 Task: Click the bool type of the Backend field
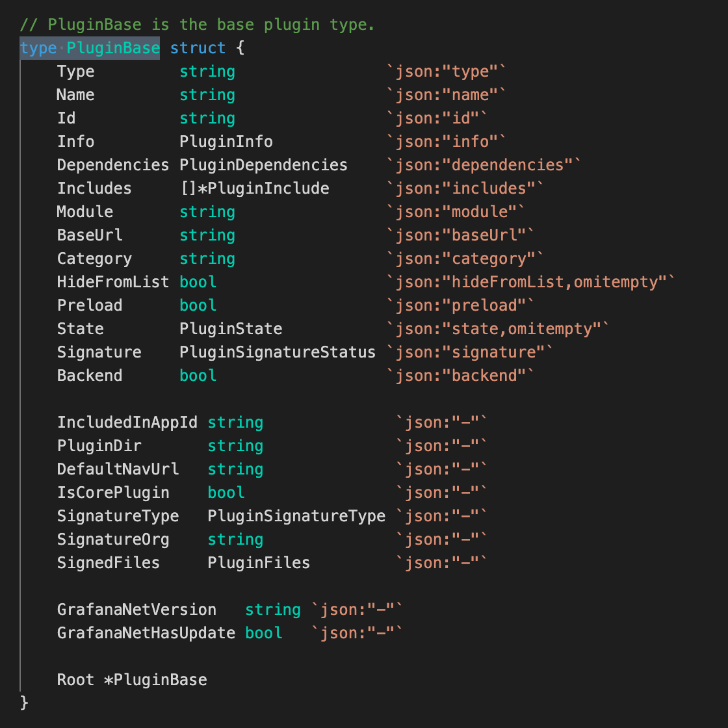(198, 376)
